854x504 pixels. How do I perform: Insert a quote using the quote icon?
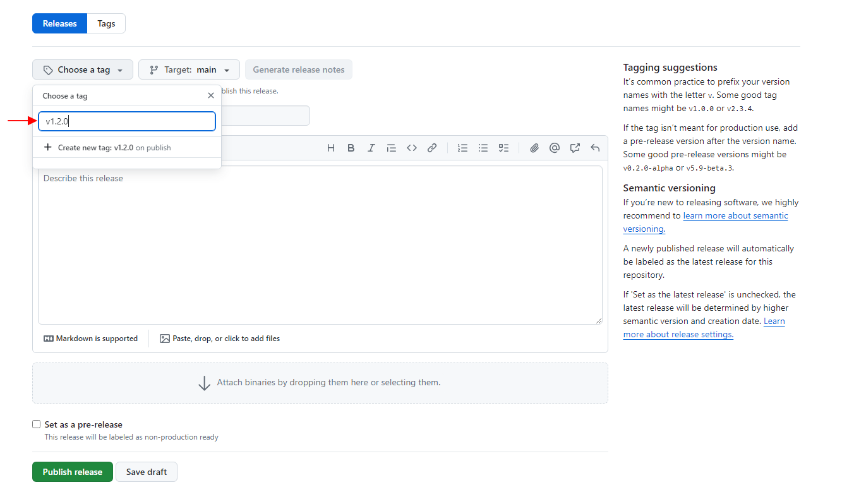pos(391,148)
